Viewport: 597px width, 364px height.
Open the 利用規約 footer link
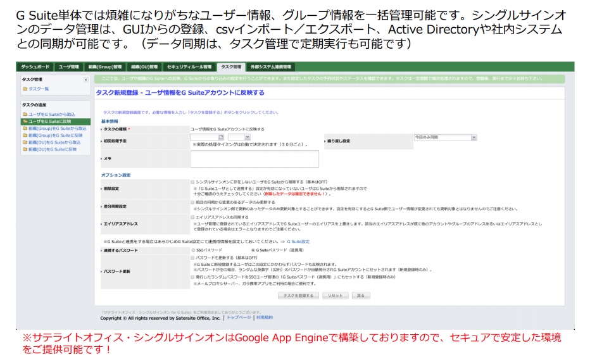tap(264, 318)
